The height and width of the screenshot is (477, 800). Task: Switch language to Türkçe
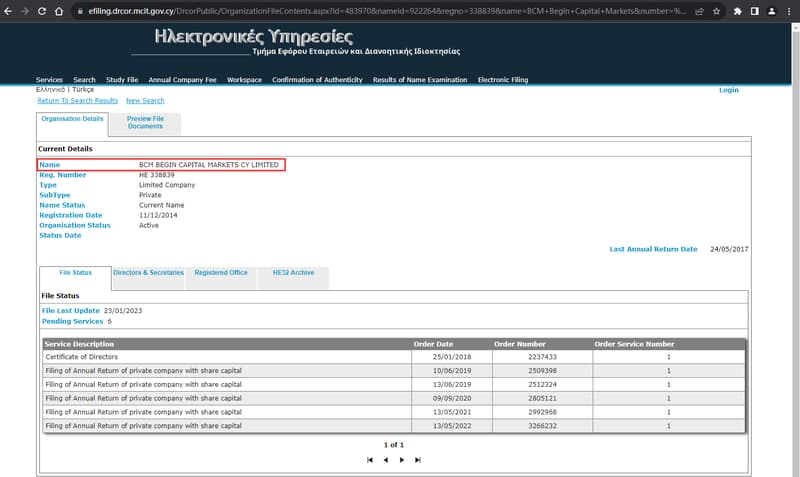[83, 89]
